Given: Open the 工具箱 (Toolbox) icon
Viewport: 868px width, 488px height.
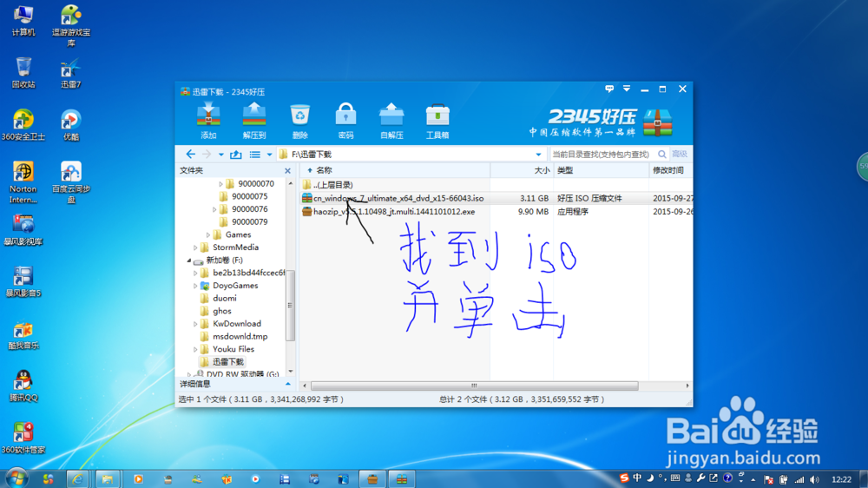Looking at the screenshot, I should (437, 120).
